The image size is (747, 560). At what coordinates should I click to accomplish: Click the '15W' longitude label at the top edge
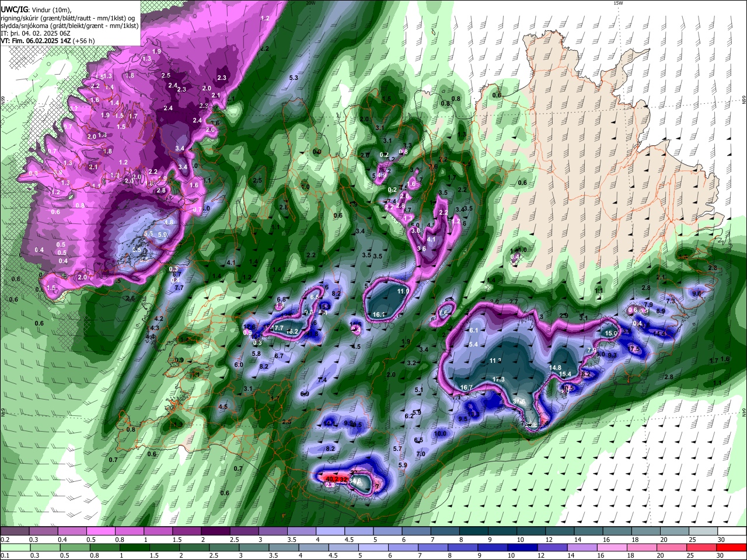tap(617, 3)
